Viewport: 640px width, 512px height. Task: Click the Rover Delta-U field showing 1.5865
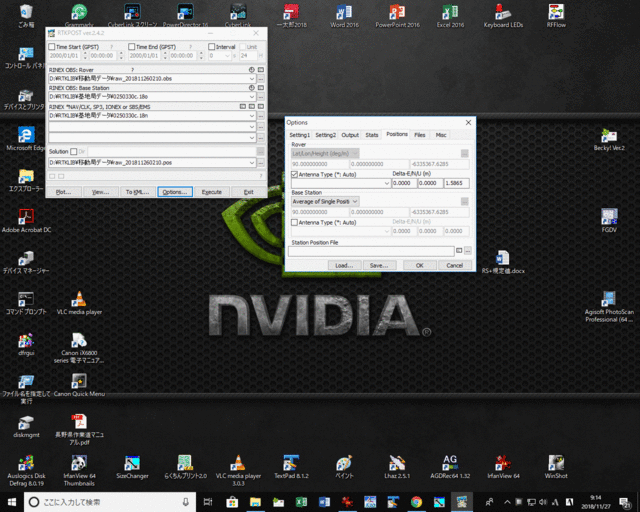click(x=456, y=183)
